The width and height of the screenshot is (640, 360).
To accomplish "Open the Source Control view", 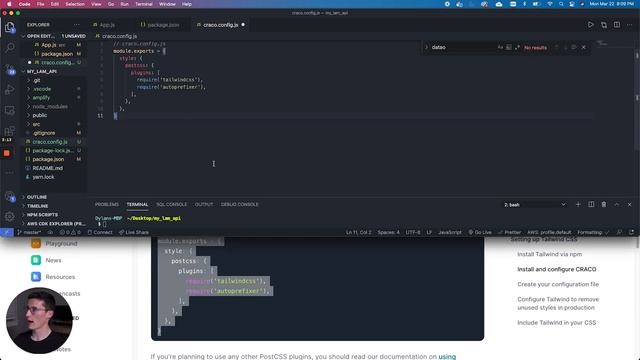I will pos(10,69).
